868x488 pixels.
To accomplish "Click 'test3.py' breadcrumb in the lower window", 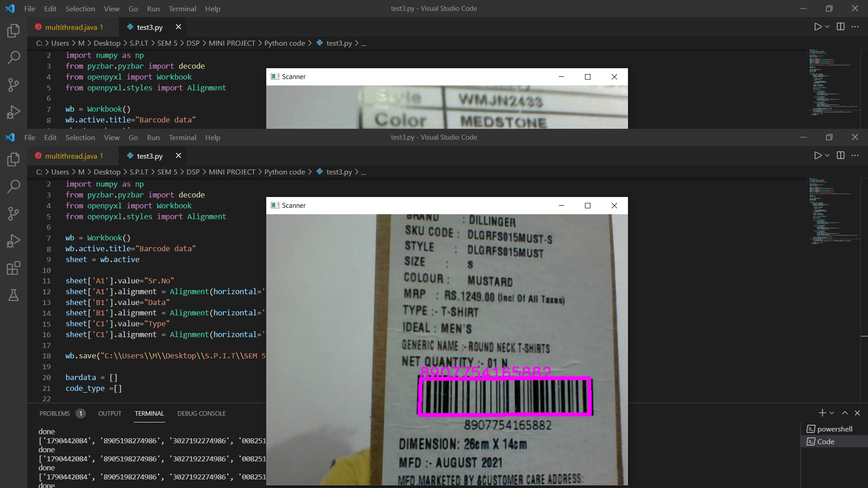I will [339, 172].
